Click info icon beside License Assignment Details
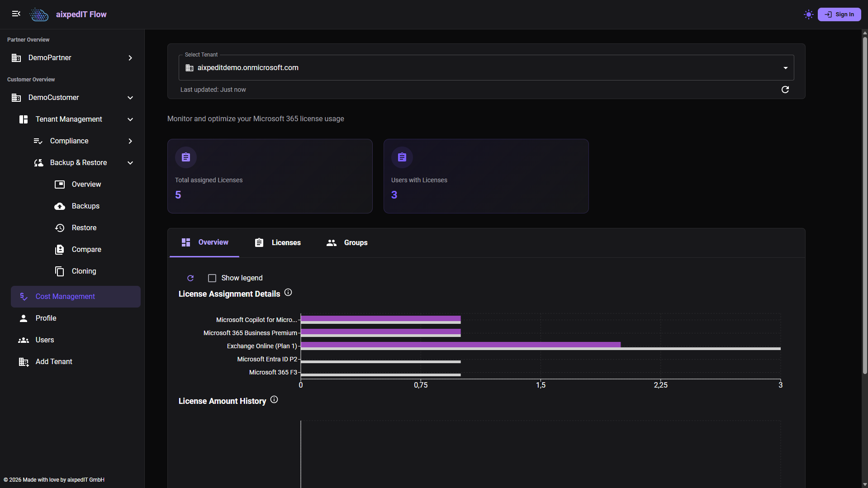Image resolution: width=868 pixels, height=488 pixels. coord(288,293)
